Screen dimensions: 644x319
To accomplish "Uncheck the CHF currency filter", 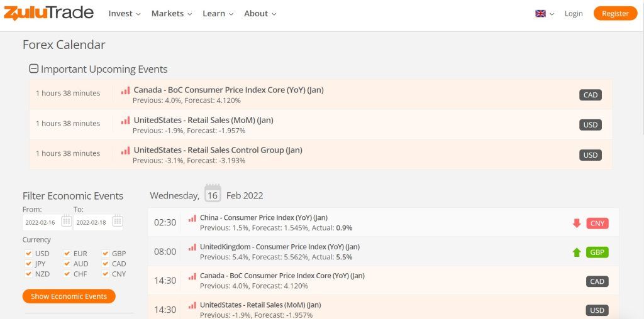I will click(x=67, y=274).
